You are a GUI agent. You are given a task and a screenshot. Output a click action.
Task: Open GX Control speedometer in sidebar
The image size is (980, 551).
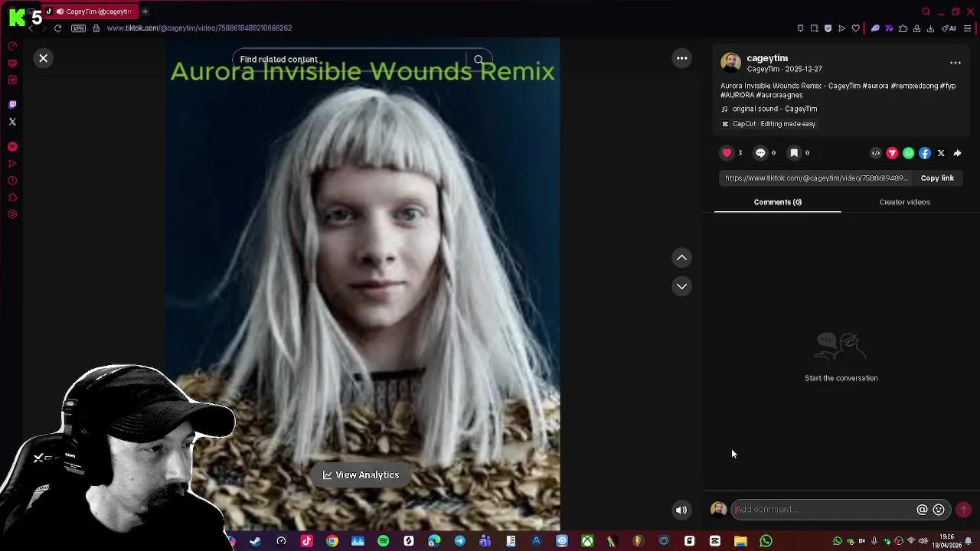pos(12,46)
